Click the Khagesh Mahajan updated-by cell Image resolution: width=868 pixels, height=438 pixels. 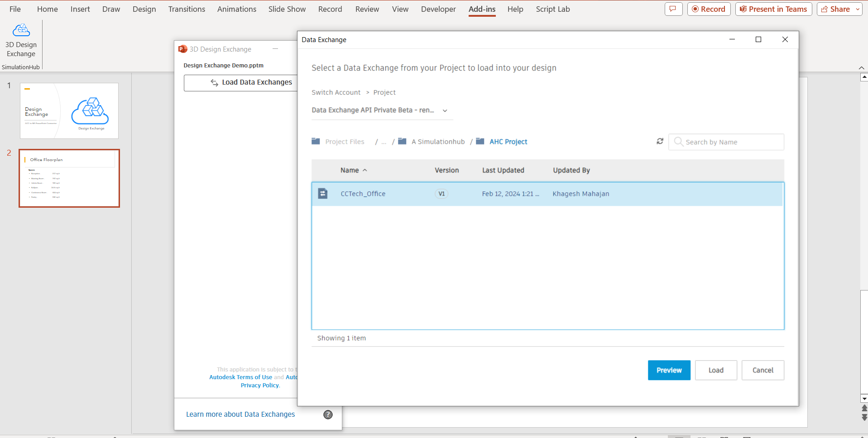580,194
